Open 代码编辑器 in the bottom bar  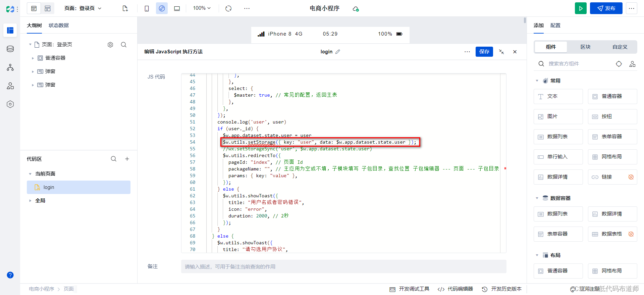tap(455, 289)
